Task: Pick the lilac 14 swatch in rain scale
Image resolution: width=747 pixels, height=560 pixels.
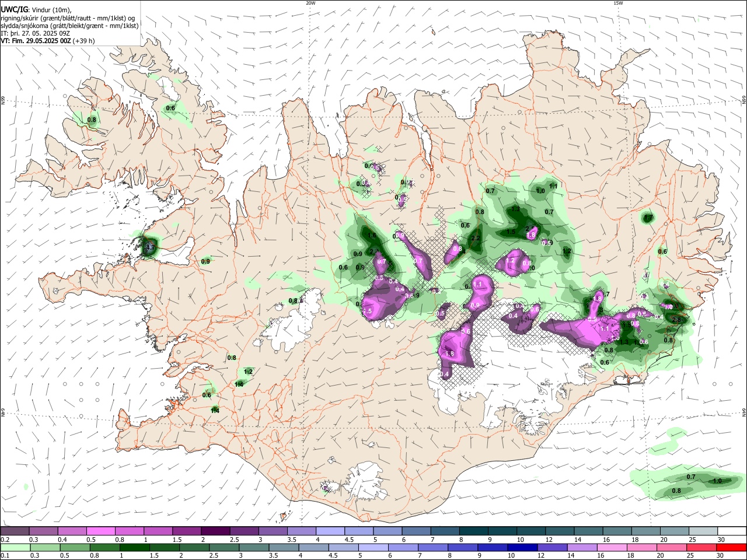Action: (x=582, y=547)
